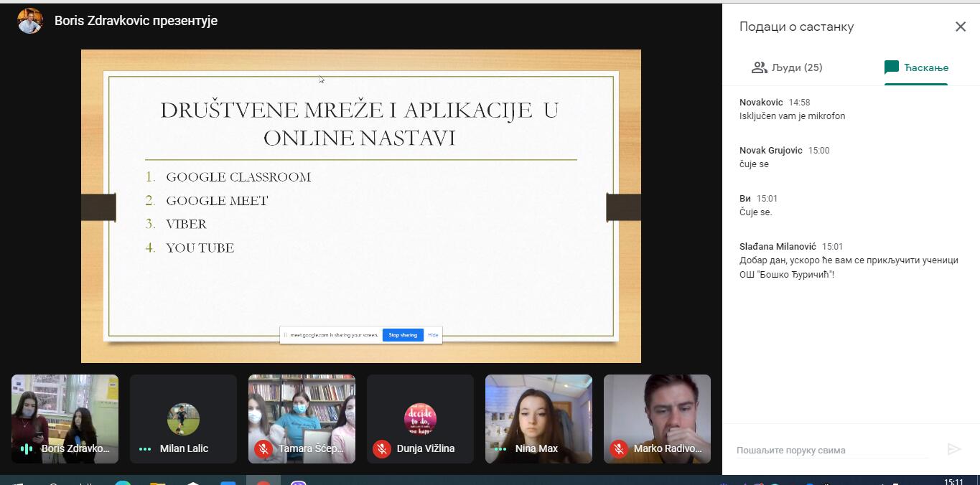Screen dimensions: 980x485
Task: Click Tamara's muted microphone icon
Action: click(263, 448)
